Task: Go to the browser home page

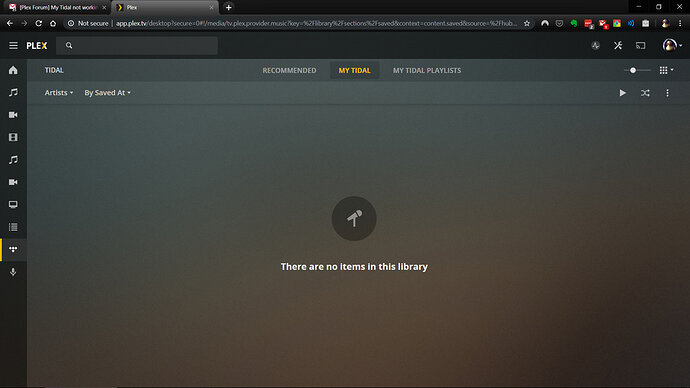Action: (53, 23)
